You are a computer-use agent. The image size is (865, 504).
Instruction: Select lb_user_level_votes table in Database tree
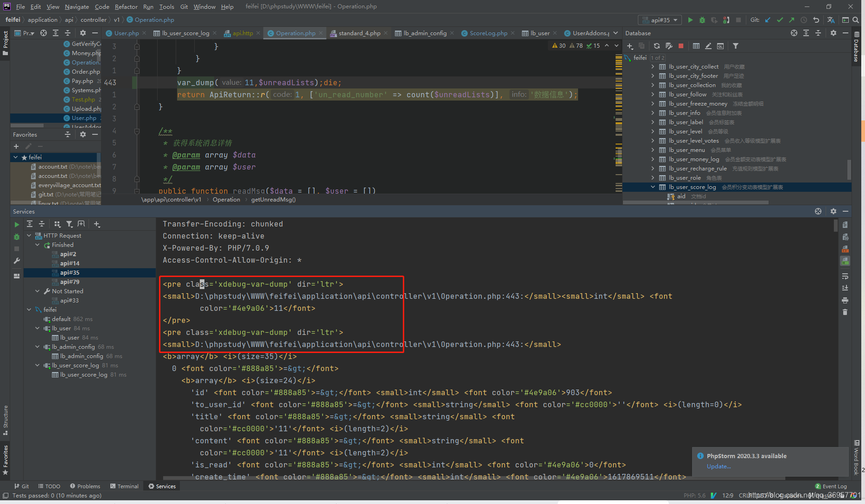tap(693, 141)
